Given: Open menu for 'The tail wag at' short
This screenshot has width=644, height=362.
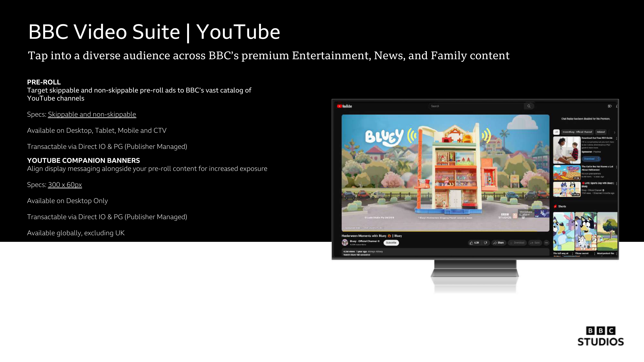Looking at the screenshot, I should 573,254.
